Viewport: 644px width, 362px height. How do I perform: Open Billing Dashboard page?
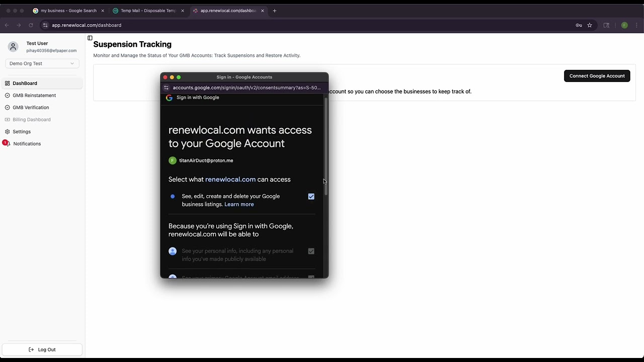[x=42, y=120]
